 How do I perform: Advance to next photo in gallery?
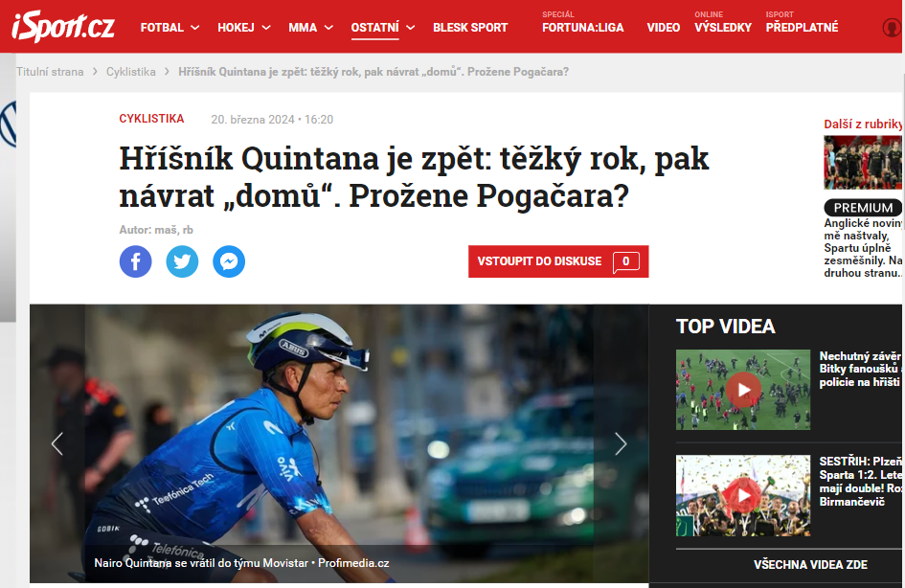click(x=621, y=443)
